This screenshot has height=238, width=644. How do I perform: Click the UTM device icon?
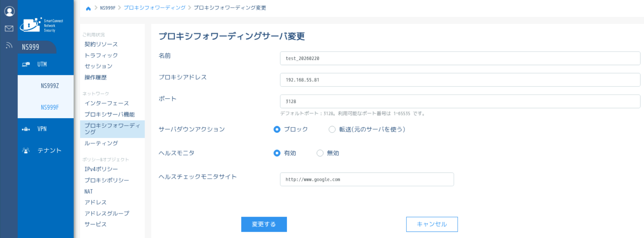pyautogui.click(x=26, y=64)
